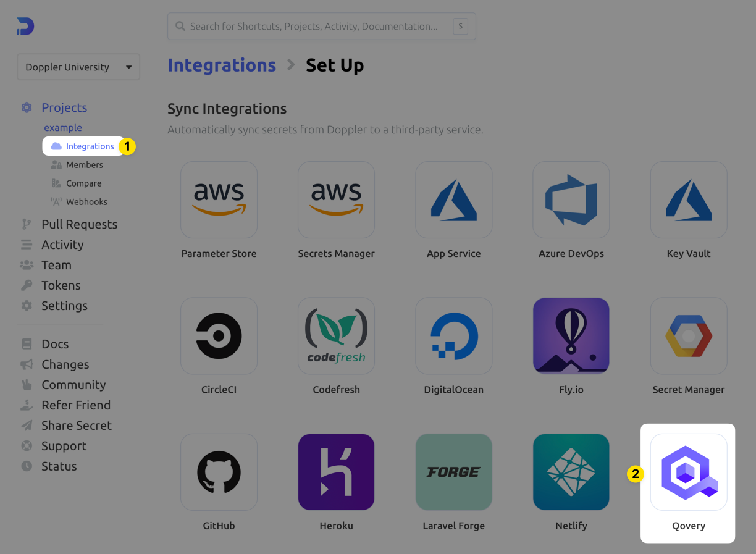Choose the CircleCI integration icon
756x554 pixels.
219,336
